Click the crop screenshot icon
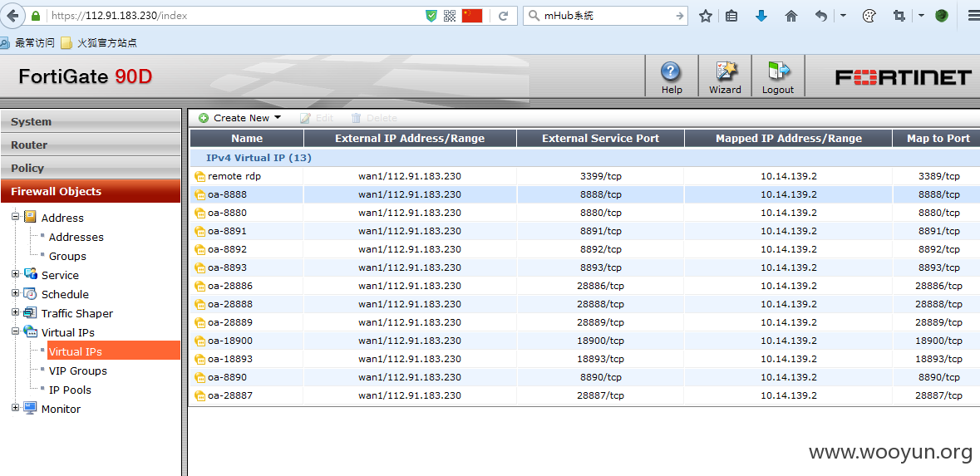This screenshot has height=476, width=980. 899,17
